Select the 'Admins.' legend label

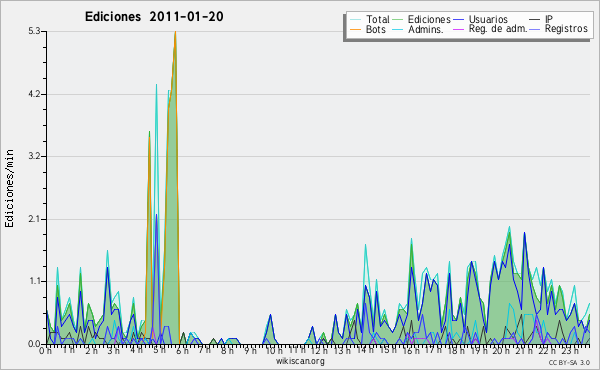coord(425,29)
